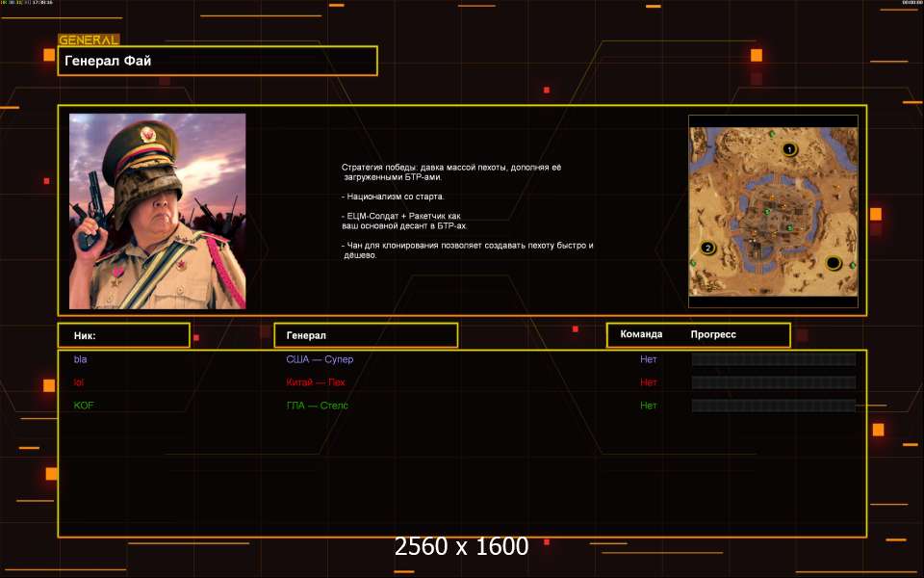Click the "США — Супер" general entry
Screen dimensions: 924x578
coord(320,359)
